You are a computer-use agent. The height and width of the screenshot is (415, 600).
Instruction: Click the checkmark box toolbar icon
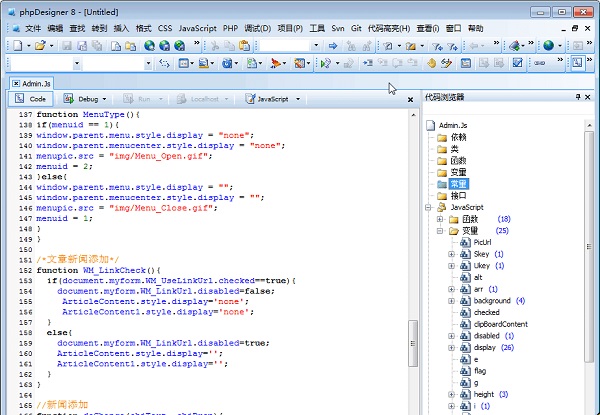pos(517,63)
